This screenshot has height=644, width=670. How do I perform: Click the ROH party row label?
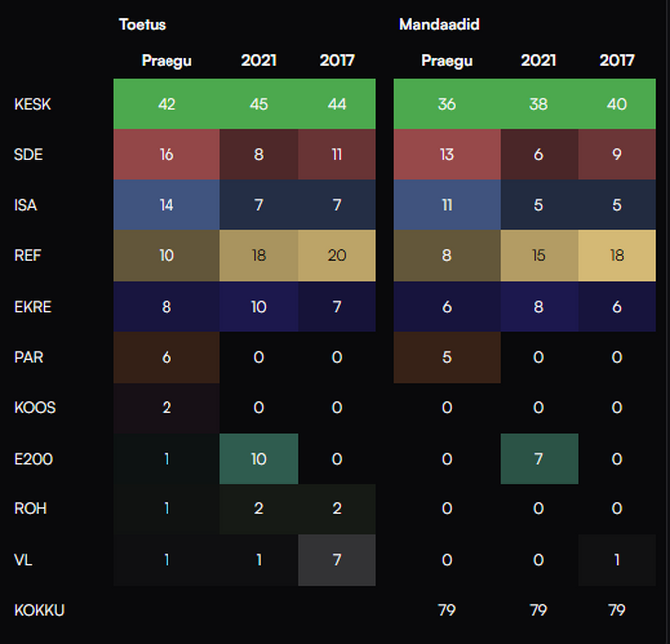(30, 509)
